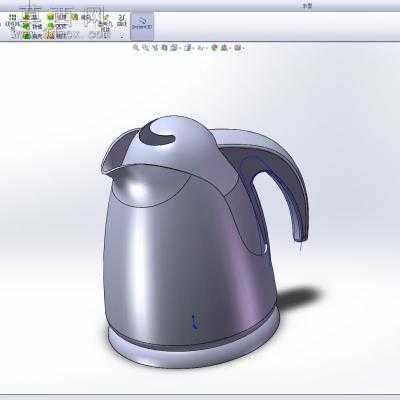Screen dimensions: 400x400
Task: Select the blue sketch marker on kettle body
Action: coord(194,321)
